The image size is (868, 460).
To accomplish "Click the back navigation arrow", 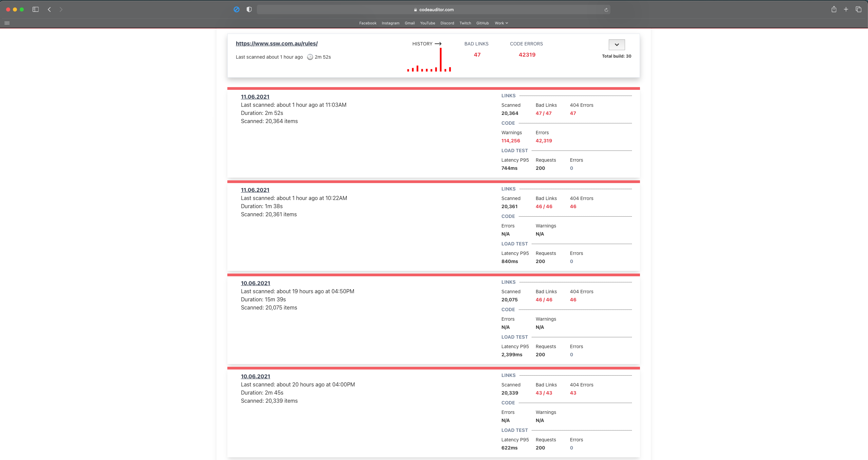I will pos(50,9).
